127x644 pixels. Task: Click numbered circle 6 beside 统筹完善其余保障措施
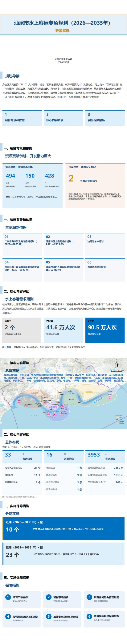click(89, 616)
